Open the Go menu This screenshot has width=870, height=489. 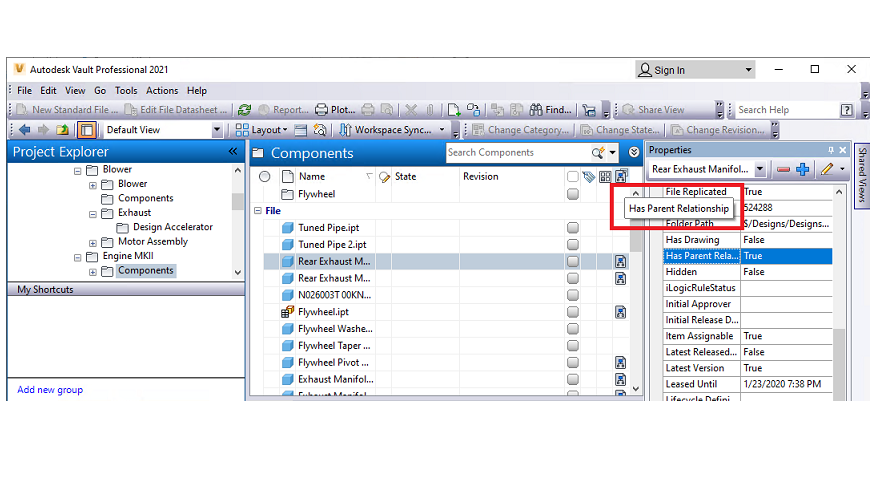tap(100, 90)
